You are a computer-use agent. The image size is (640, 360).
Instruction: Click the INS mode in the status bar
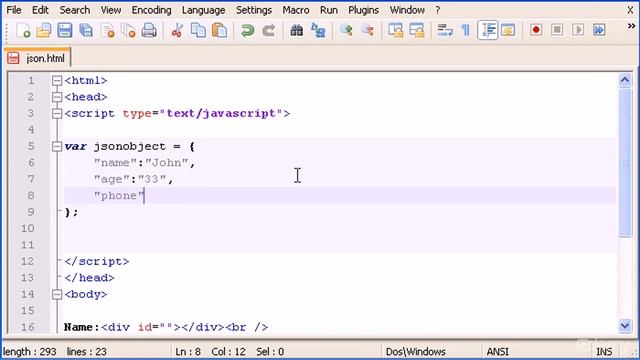pyautogui.click(x=604, y=351)
